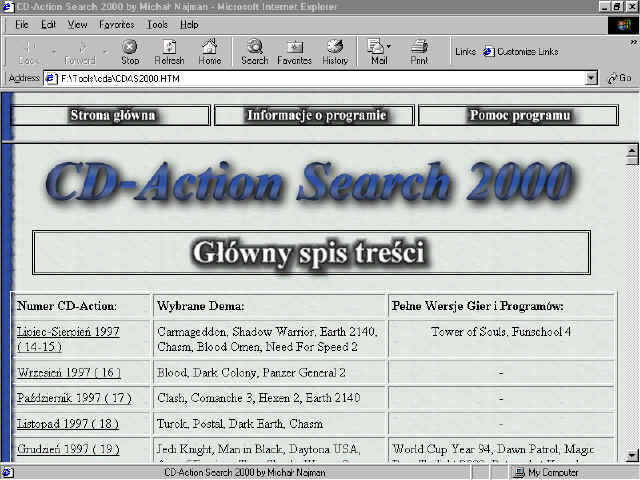Click the Strona główna button

point(112,115)
